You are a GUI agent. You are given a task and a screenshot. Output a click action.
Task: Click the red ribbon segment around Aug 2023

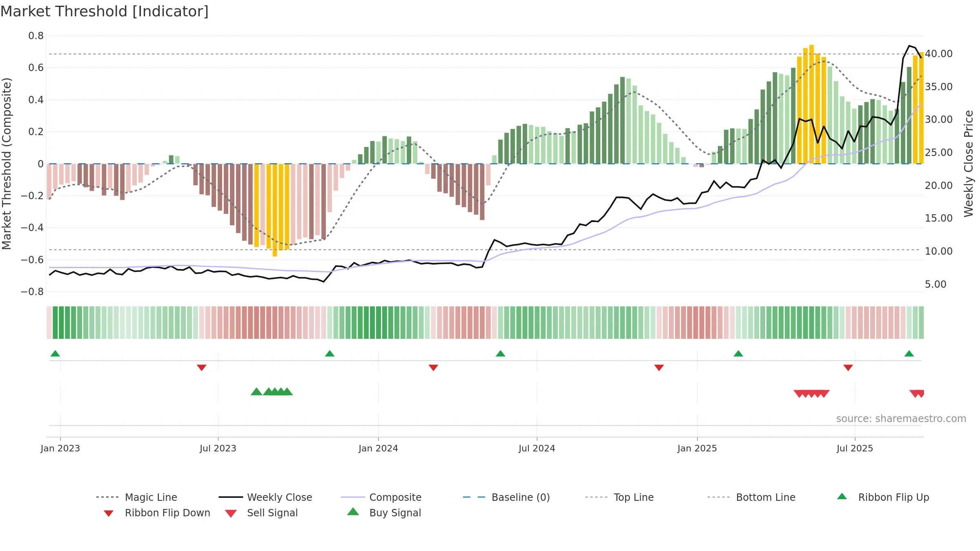point(256,322)
